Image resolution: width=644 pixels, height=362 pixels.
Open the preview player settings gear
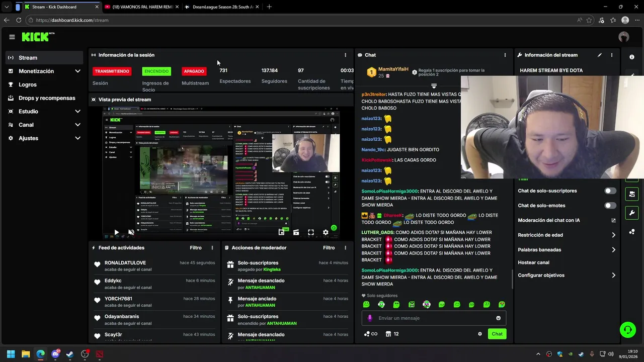coord(326,232)
